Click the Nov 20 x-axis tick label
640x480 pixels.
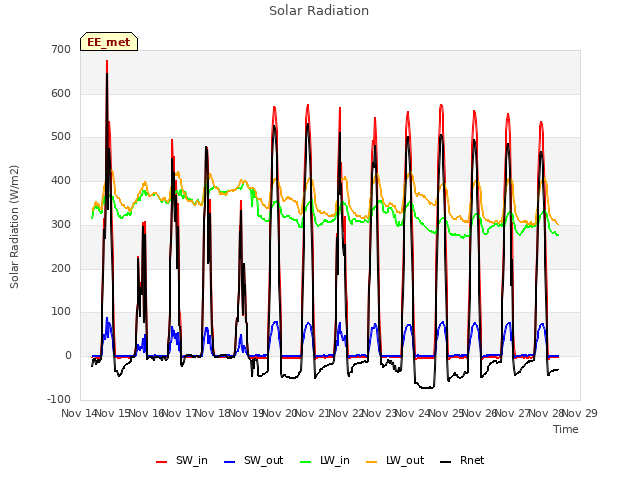pyautogui.click(x=279, y=413)
